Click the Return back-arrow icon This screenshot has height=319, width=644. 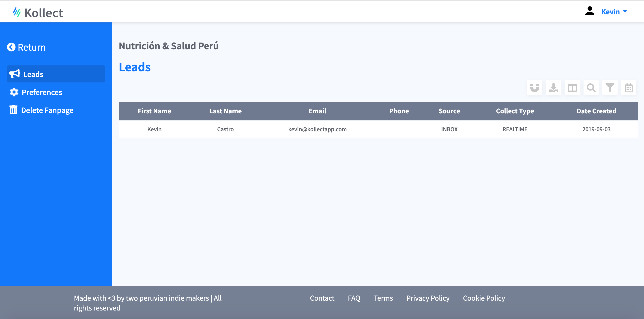pos(11,47)
